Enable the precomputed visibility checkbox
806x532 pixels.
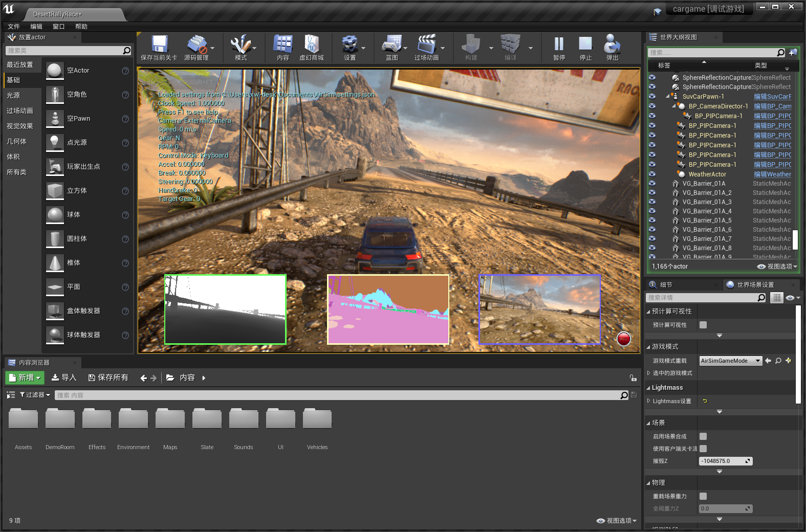point(703,325)
